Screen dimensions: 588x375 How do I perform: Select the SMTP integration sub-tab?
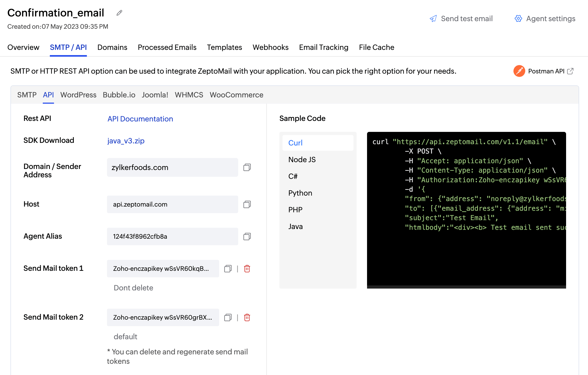(27, 95)
